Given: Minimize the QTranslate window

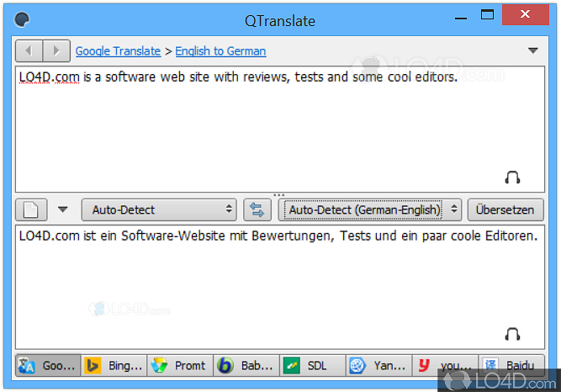Looking at the screenshot, I should 461,17.
